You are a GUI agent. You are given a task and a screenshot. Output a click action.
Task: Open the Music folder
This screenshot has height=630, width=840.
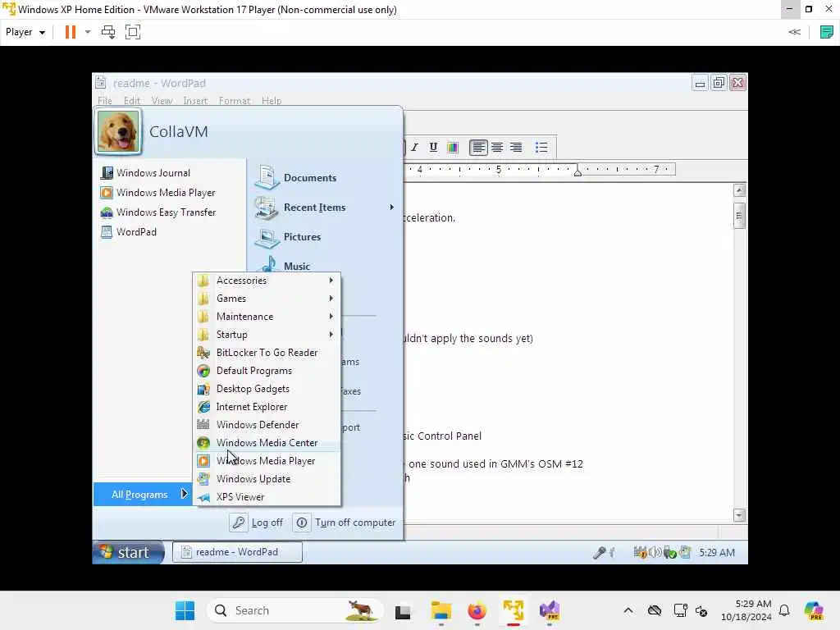point(284,265)
